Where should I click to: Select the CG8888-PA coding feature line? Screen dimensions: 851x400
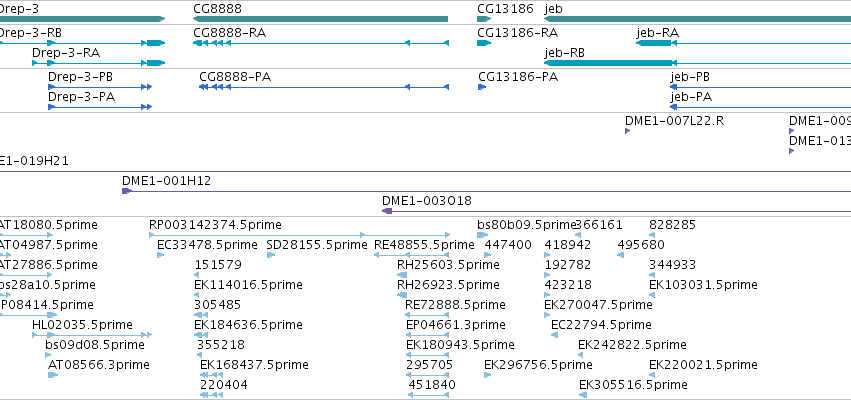click(324, 87)
